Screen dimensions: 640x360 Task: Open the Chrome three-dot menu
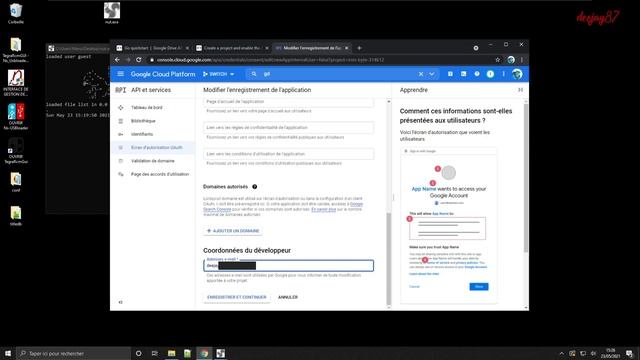[x=522, y=60]
